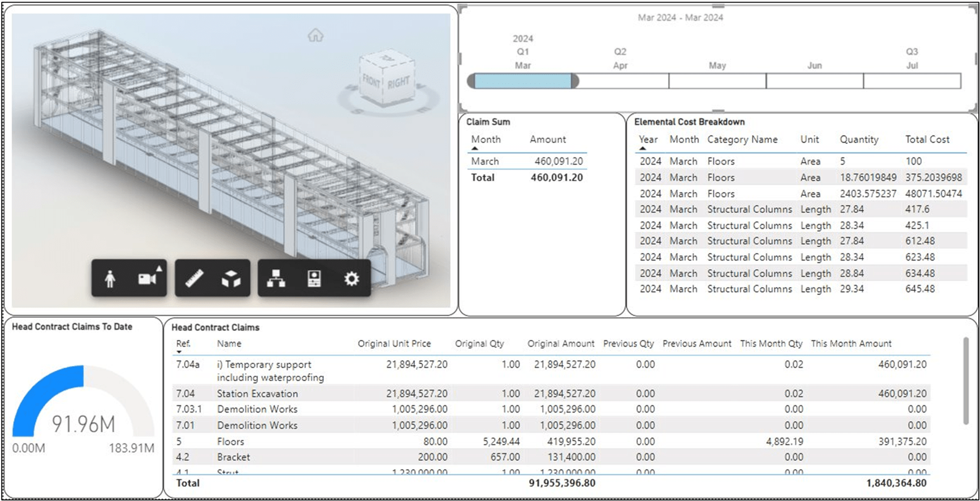Screen dimensions: 980x501
Task: Sort by Previous Amount header
Action: click(x=697, y=344)
